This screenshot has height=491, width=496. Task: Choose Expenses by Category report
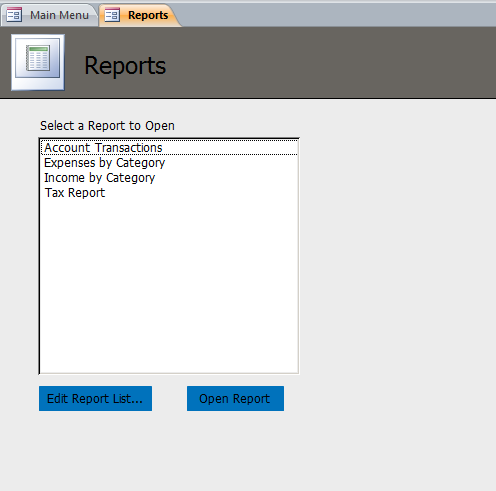coord(169,163)
